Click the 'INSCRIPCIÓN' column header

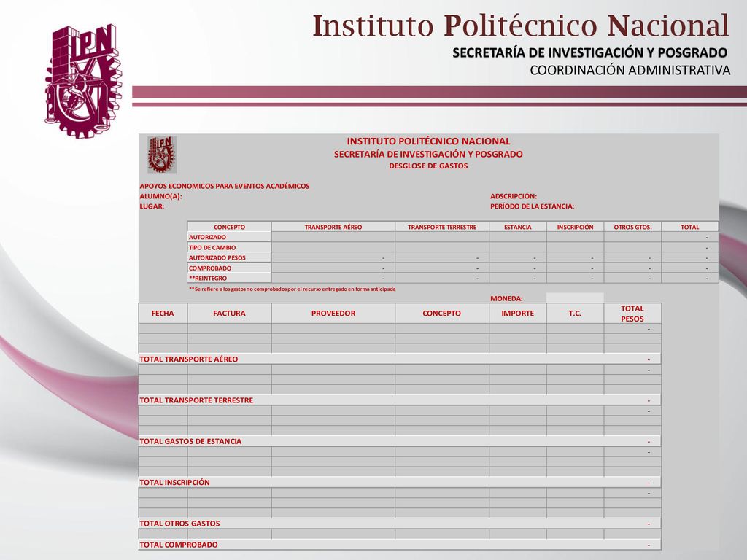tap(575, 227)
